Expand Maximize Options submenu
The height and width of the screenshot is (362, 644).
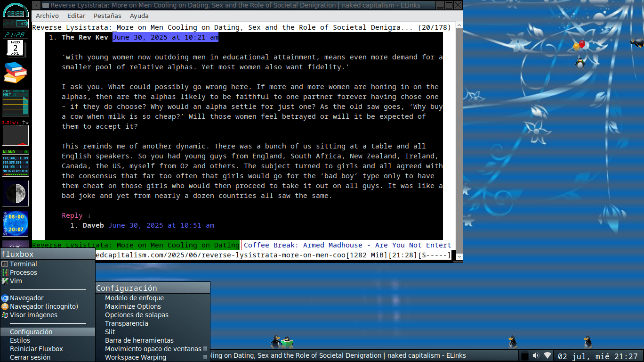(x=153, y=306)
